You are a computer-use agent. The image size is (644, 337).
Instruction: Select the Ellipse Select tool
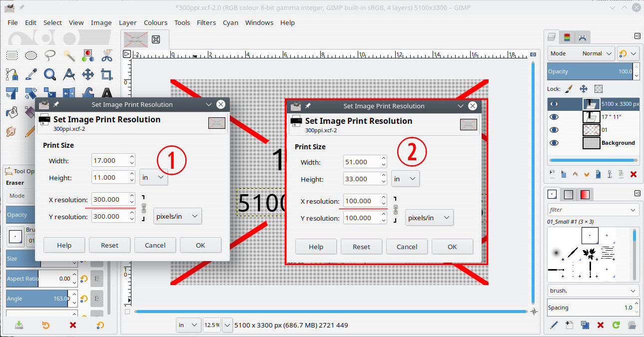click(31, 55)
